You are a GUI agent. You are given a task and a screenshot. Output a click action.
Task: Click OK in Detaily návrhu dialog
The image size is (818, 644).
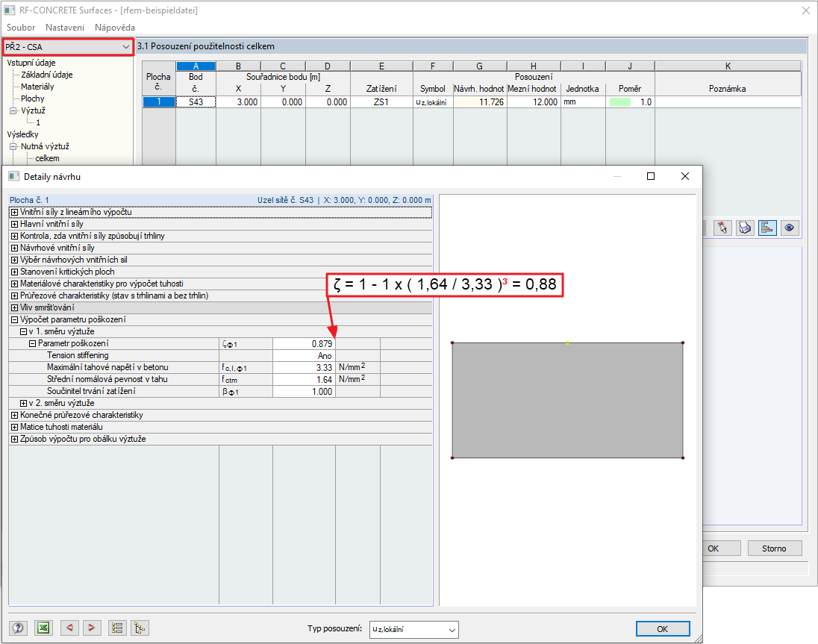tap(663, 629)
